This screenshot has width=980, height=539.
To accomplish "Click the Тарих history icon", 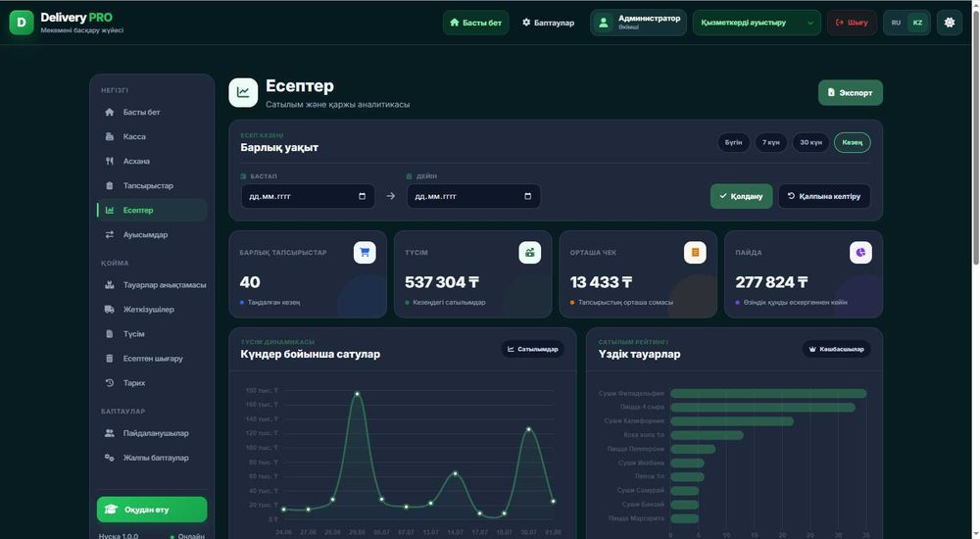I will [x=110, y=382].
